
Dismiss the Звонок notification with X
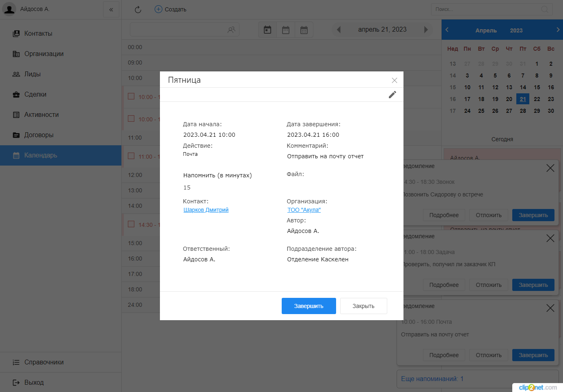(550, 168)
